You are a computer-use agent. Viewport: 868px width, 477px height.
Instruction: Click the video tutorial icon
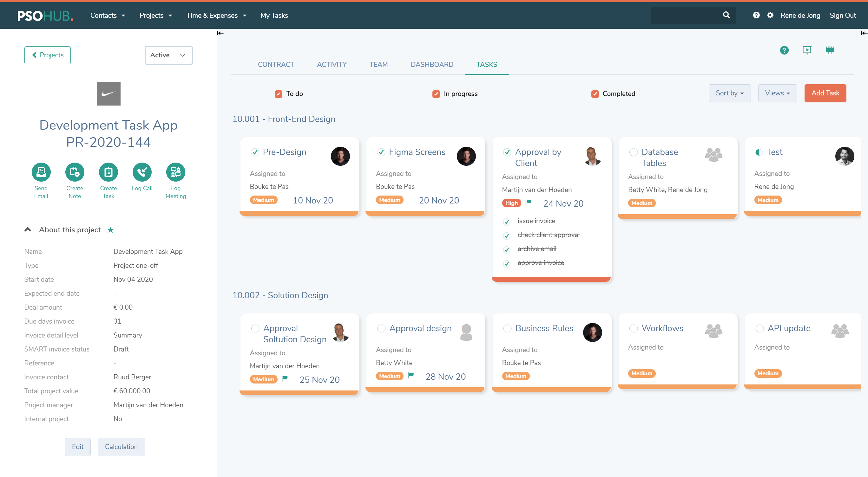click(x=807, y=50)
